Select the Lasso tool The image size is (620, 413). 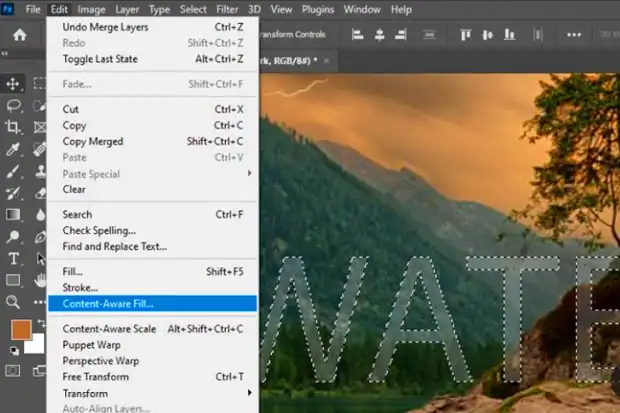tap(14, 105)
